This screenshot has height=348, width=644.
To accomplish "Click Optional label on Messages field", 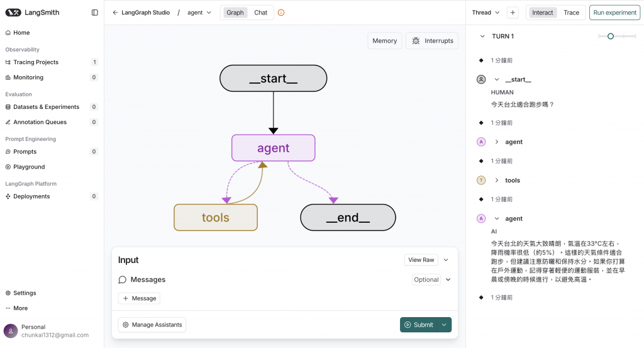I will point(426,279).
